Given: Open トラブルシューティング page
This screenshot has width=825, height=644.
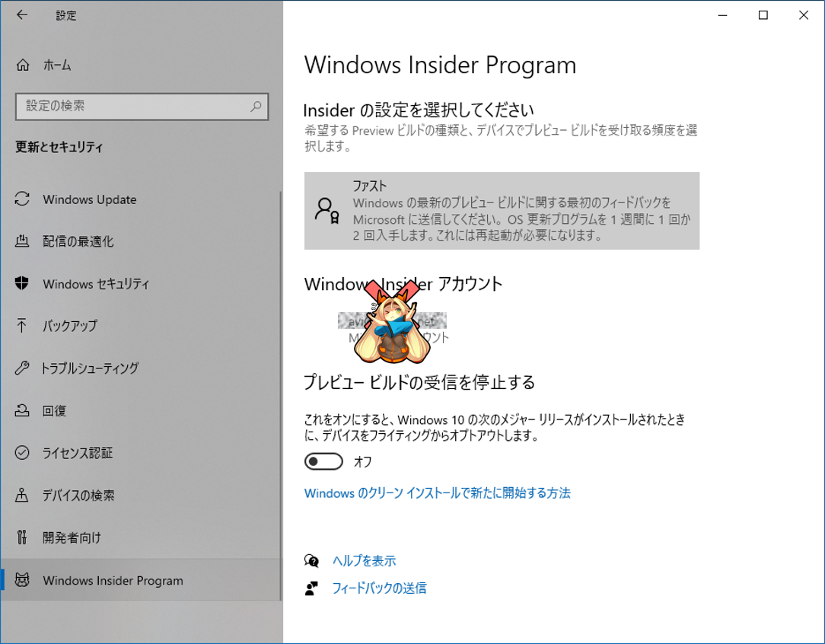Looking at the screenshot, I should (141, 368).
